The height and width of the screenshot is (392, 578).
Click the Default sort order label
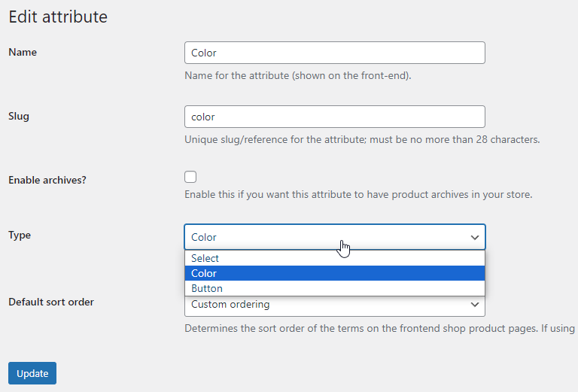tap(51, 302)
